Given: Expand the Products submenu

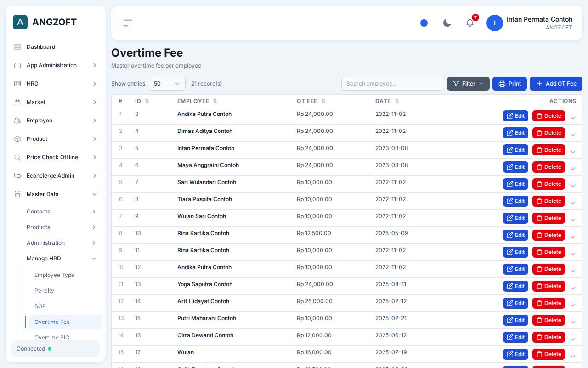Looking at the screenshot, I should tap(94, 227).
